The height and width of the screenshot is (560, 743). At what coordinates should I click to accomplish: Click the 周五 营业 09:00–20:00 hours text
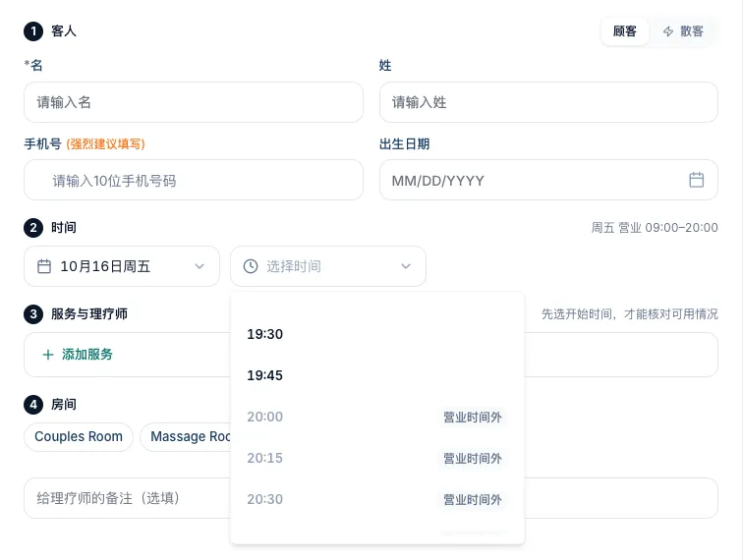coord(655,227)
